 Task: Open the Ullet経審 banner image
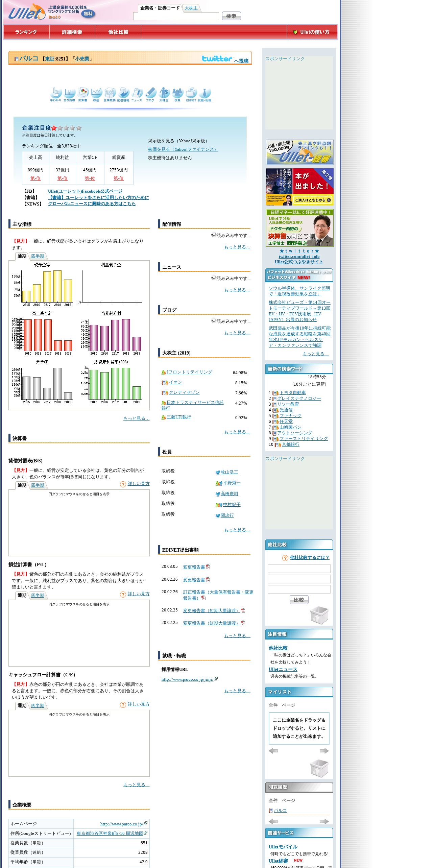coord(299,152)
